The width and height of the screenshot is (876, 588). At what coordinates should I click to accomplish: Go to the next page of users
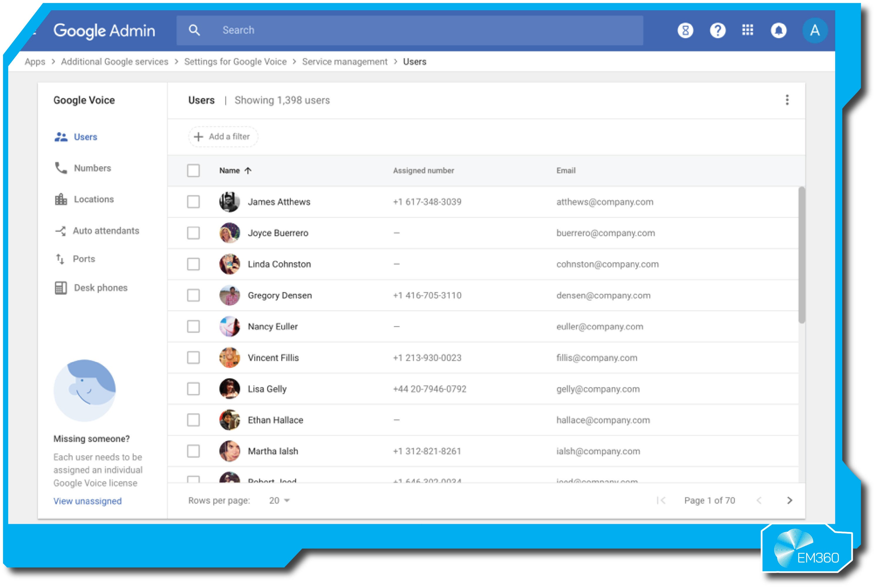coord(790,500)
